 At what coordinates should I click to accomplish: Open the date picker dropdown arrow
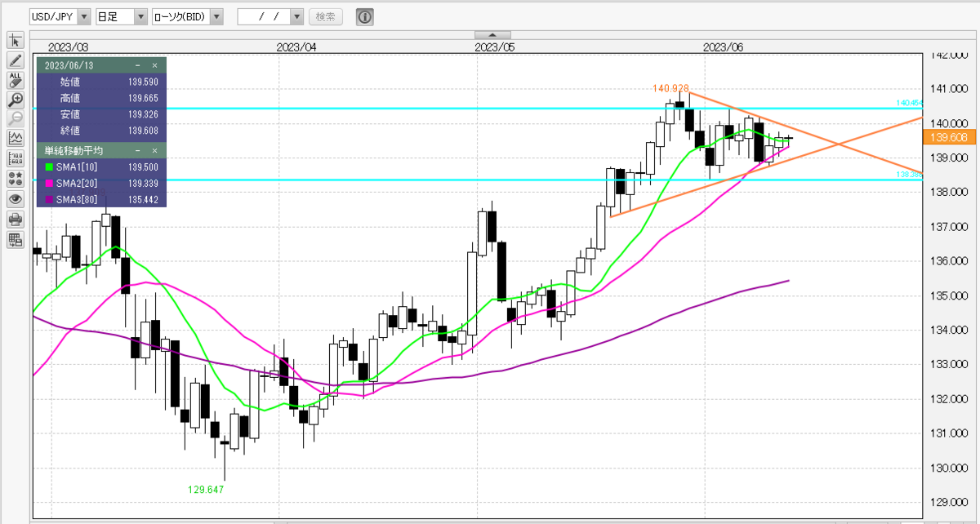[x=296, y=16]
